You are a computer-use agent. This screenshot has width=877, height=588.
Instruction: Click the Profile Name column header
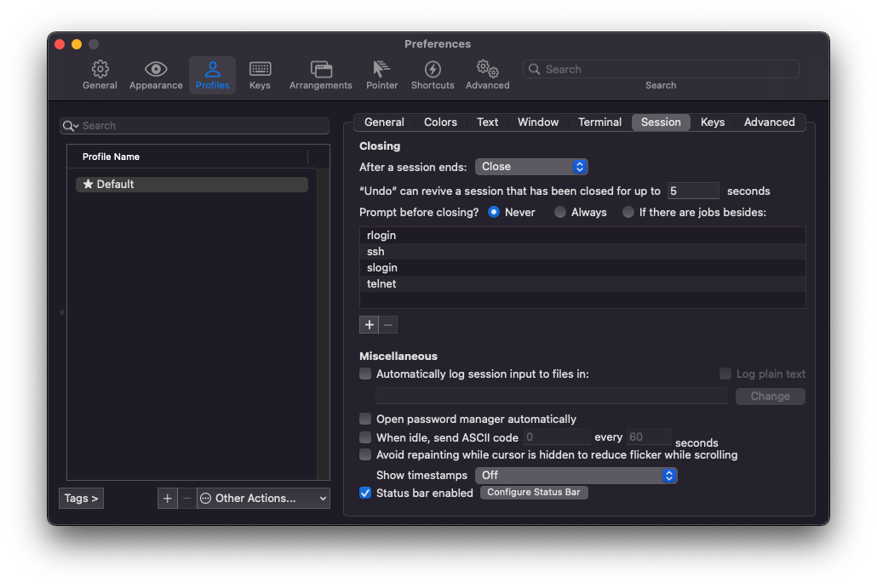click(x=187, y=157)
